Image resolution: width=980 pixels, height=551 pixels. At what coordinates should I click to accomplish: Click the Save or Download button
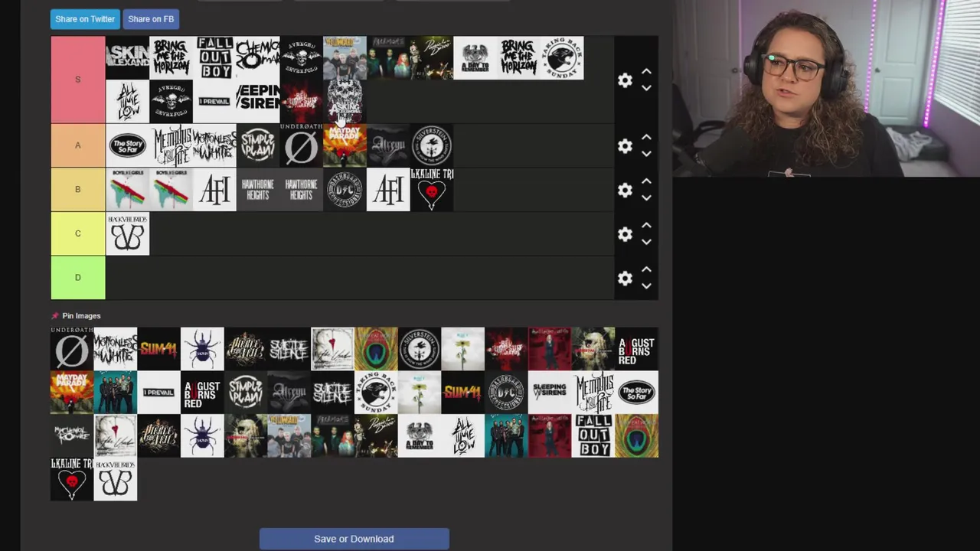coord(354,539)
